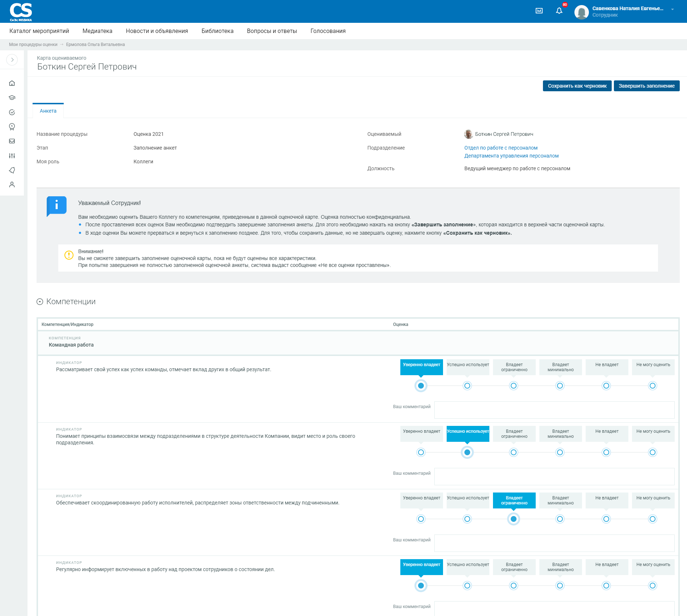This screenshot has height=616, width=687.
Task: Open the sidebar user profile icon
Action: pos(12,185)
